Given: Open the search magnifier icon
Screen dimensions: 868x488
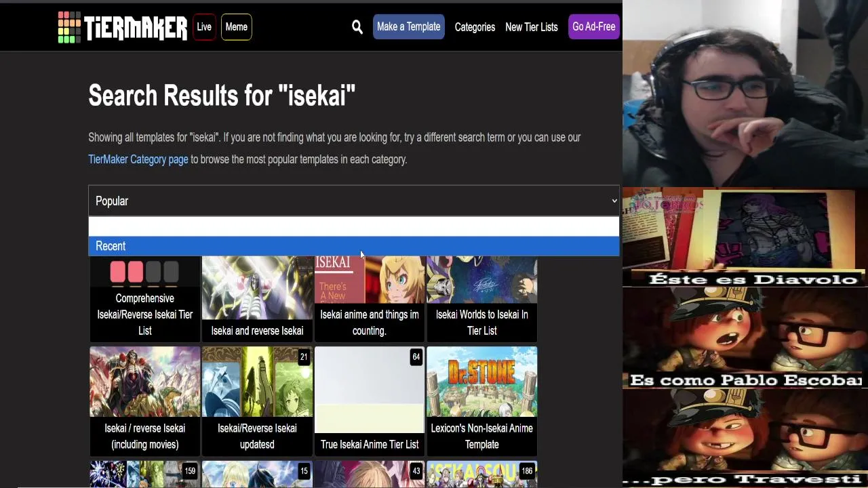Looking at the screenshot, I should tap(357, 27).
